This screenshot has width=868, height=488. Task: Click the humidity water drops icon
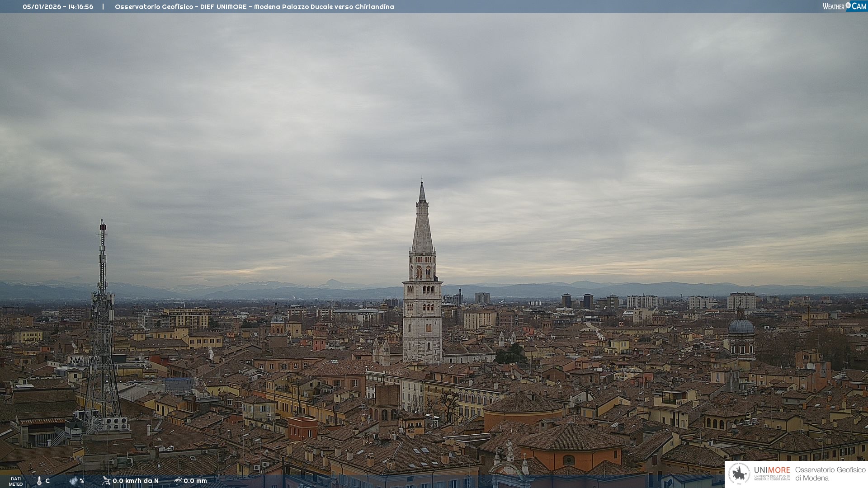pos(73,481)
